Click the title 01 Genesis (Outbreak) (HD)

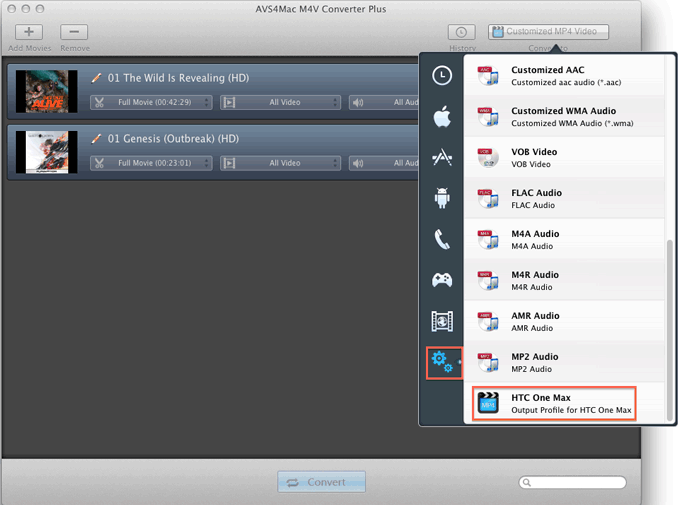coord(173,138)
